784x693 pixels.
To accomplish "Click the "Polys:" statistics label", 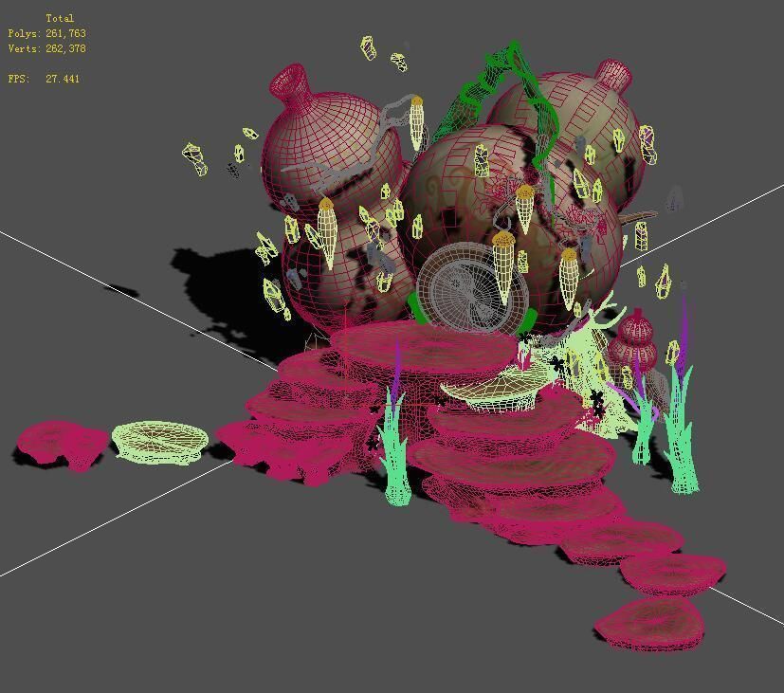I will (24, 33).
